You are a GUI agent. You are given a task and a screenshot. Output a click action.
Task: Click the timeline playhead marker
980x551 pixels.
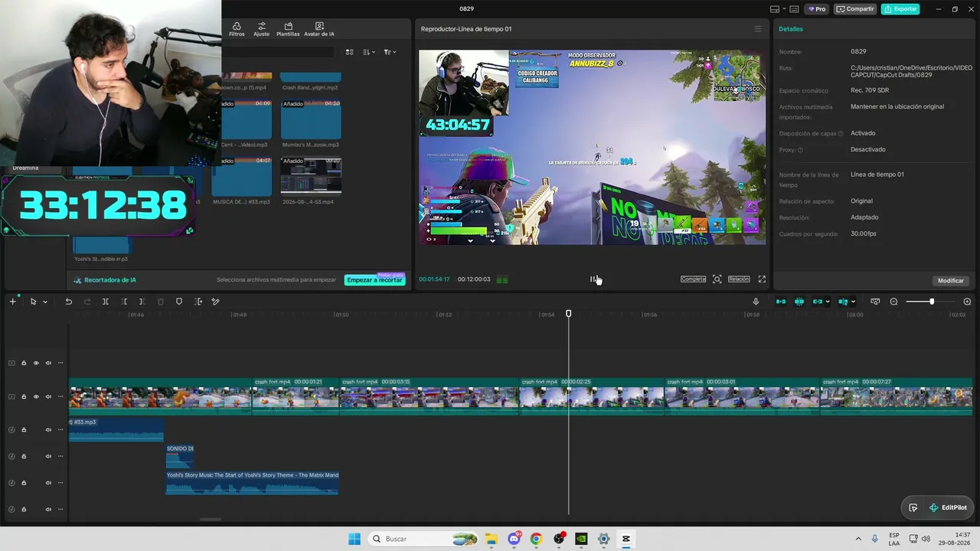(x=569, y=314)
